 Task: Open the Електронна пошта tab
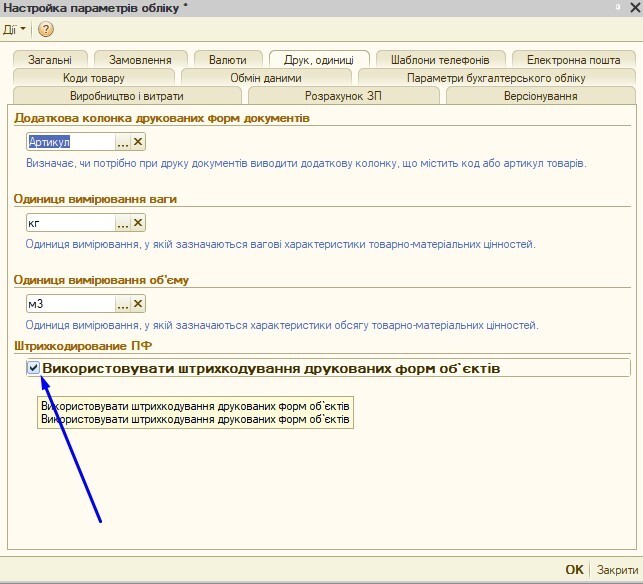pos(573,59)
